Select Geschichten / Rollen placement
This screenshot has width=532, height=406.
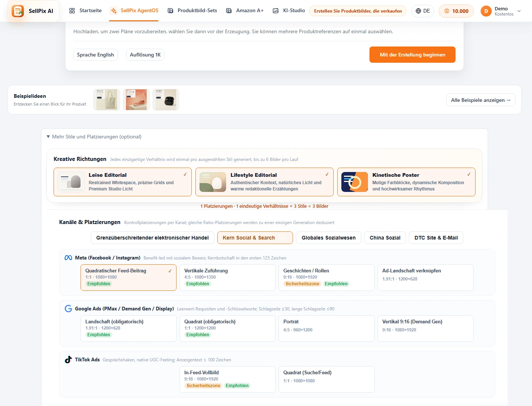pos(327,278)
